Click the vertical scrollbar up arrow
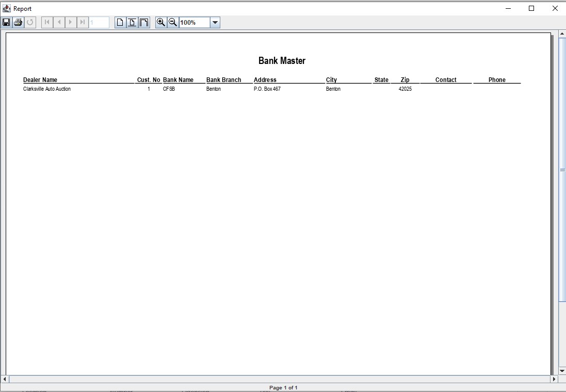The image size is (566, 392). (x=562, y=35)
